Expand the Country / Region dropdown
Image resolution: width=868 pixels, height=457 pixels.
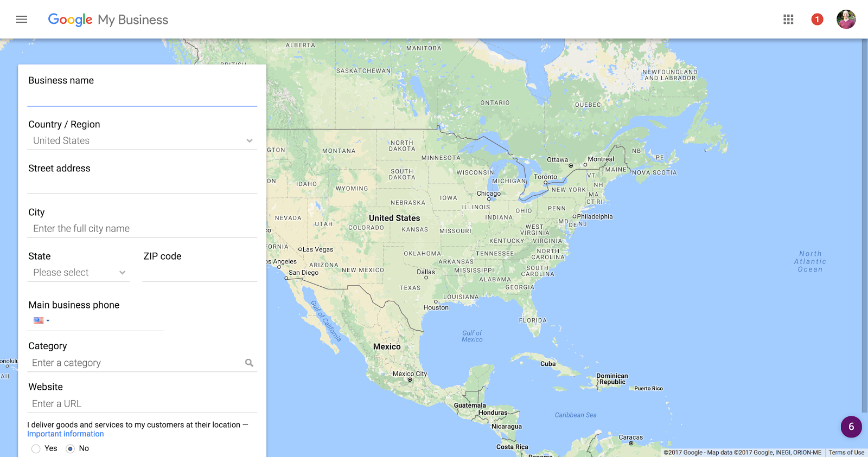142,141
